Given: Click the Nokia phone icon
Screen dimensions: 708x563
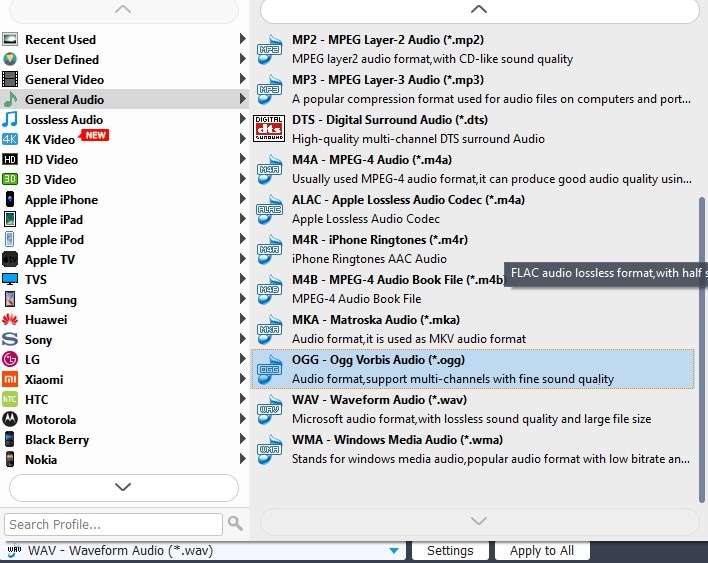Looking at the screenshot, I should click(10, 459).
